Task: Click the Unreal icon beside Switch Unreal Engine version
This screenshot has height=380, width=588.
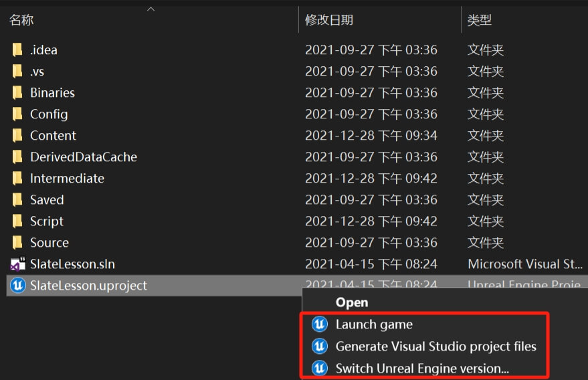Action: pos(320,368)
